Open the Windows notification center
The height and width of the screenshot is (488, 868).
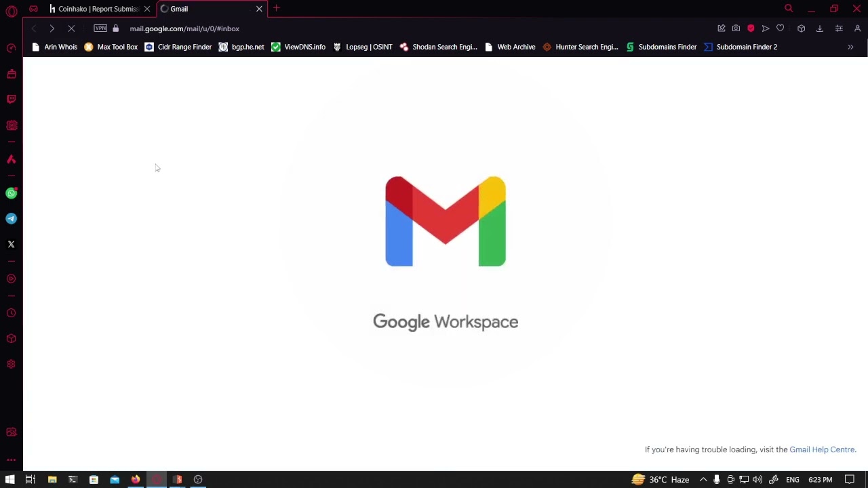click(849, 479)
